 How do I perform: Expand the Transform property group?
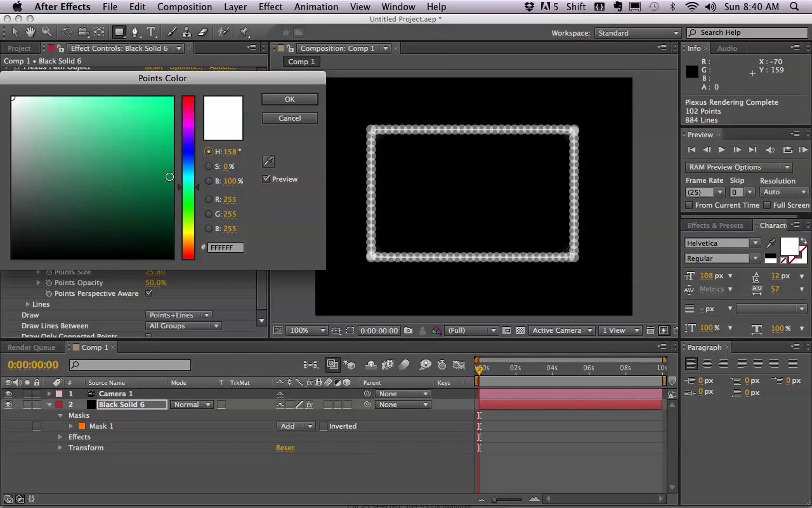coord(60,448)
